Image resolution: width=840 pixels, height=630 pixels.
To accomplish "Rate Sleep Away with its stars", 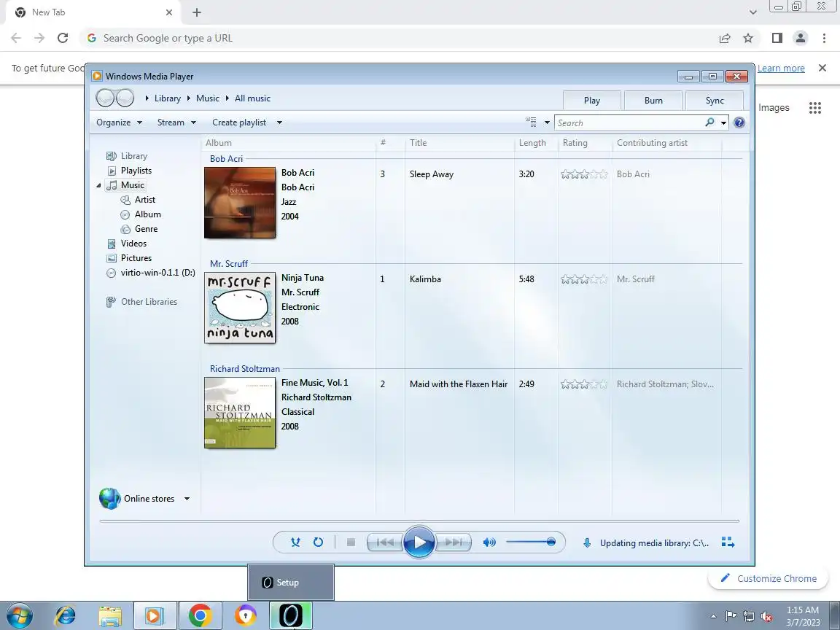I will (x=584, y=174).
